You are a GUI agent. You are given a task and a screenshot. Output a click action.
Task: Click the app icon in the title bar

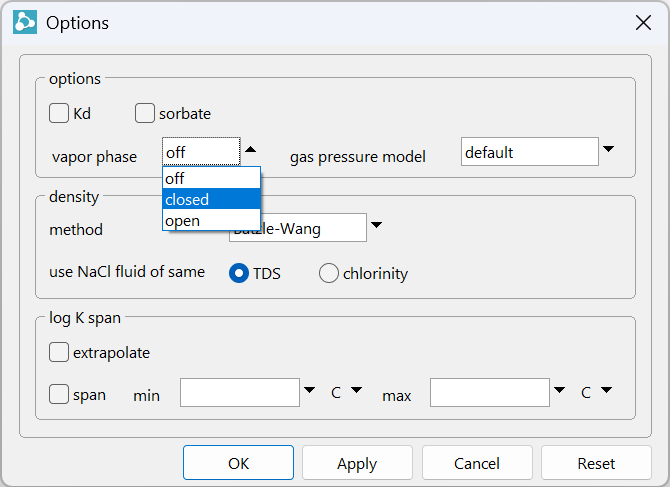pos(25,22)
